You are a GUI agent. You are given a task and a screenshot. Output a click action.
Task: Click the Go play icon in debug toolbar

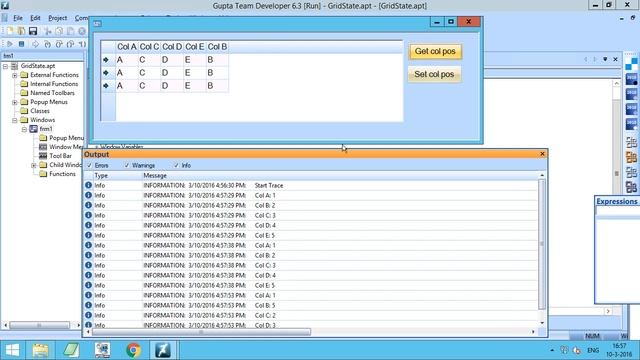(x=10, y=44)
